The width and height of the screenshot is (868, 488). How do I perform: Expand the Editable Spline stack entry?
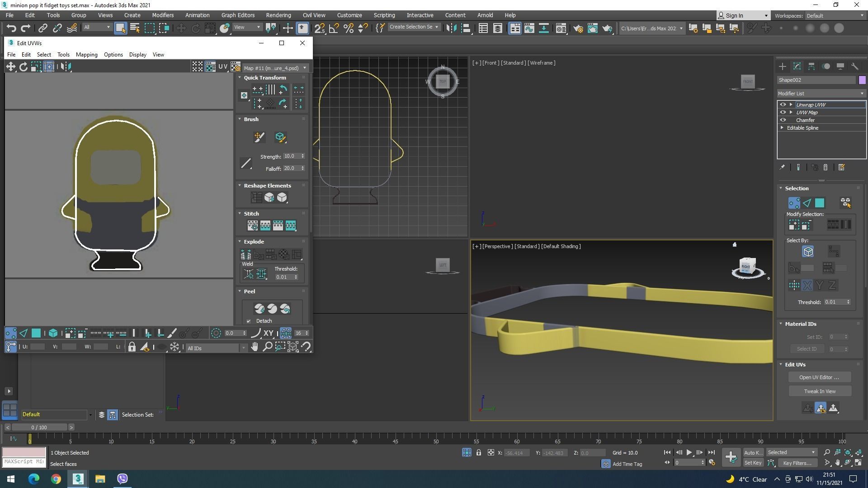(x=782, y=128)
